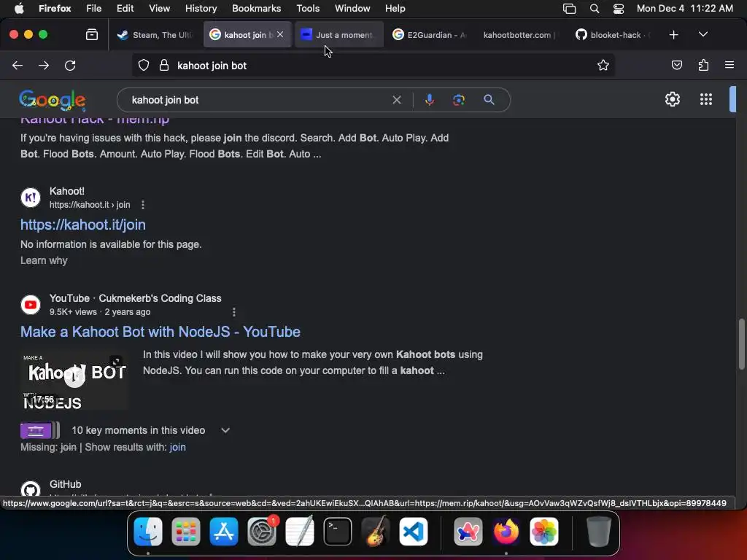This screenshot has width=747, height=560.
Task: Open the key moments purple thumbnail
Action: tap(40, 430)
